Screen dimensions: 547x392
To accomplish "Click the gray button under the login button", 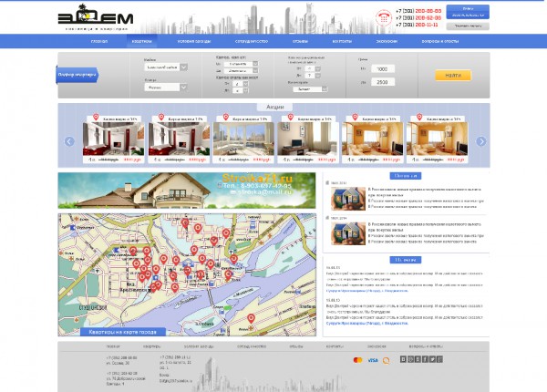I will pyautogui.click(x=468, y=26).
